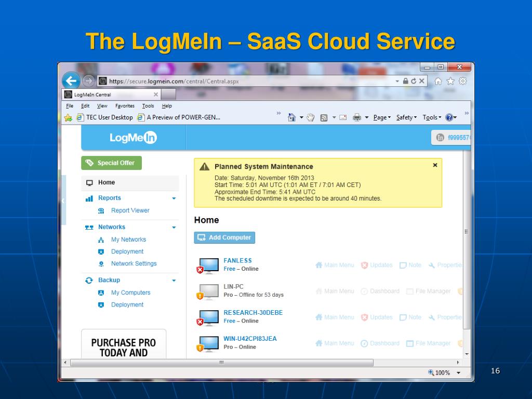Collapse the Networks section arrow
532x399 pixels.
tap(174, 228)
